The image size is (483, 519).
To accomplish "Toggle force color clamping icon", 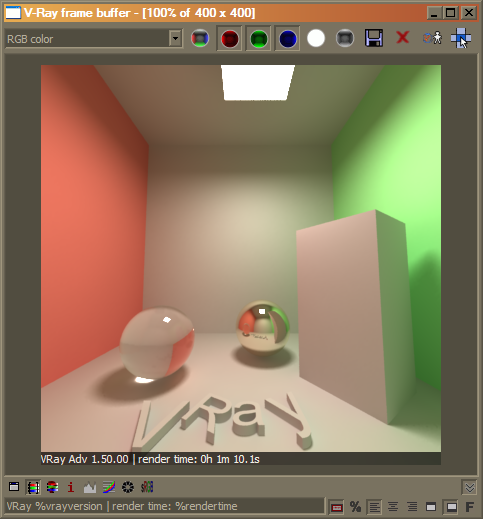I will [x=33, y=487].
